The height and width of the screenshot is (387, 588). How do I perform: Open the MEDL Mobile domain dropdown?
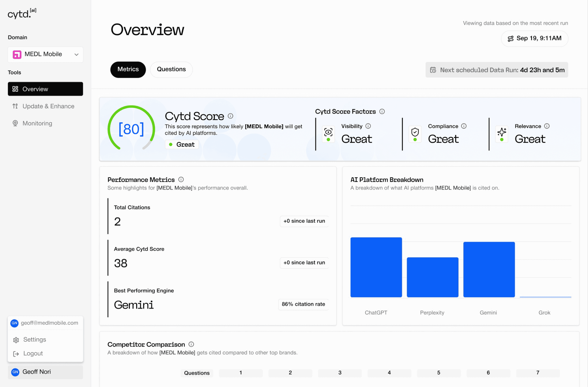tap(45, 54)
